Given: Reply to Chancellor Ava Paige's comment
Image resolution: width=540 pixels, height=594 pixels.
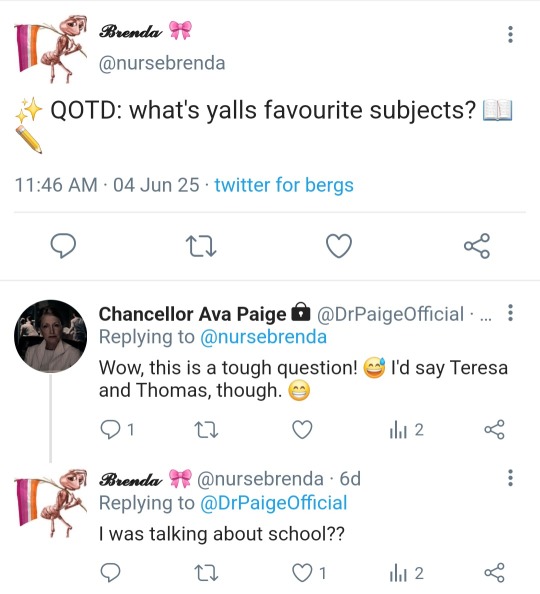Looking at the screenshot, I should click(x=110, y=430).
